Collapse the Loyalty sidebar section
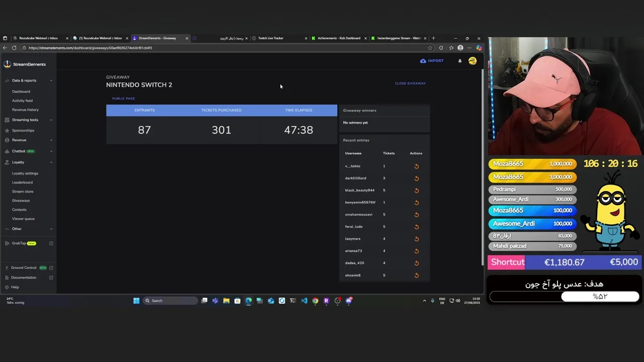The image size is (644, 362). (x=29, y=162)
